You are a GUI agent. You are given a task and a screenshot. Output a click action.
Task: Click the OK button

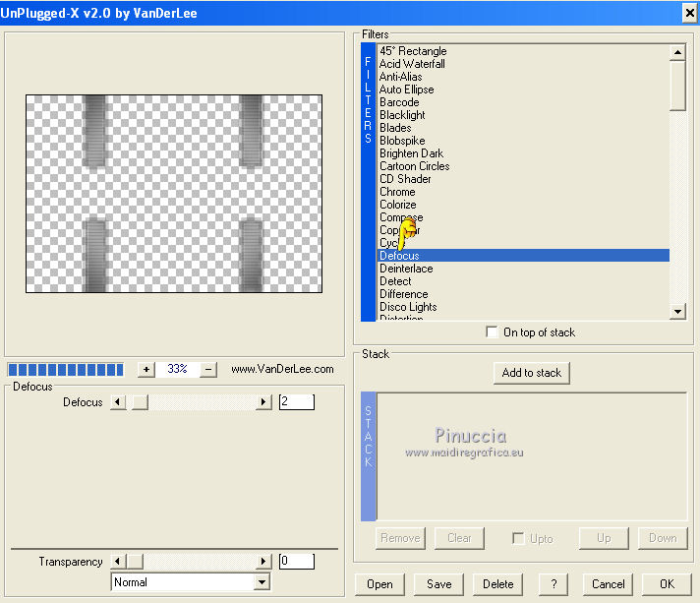667,584
